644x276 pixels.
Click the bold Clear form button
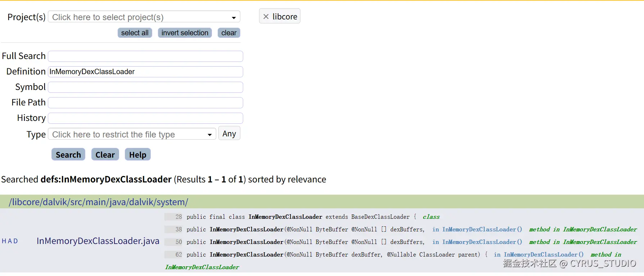tap(105, 155)
